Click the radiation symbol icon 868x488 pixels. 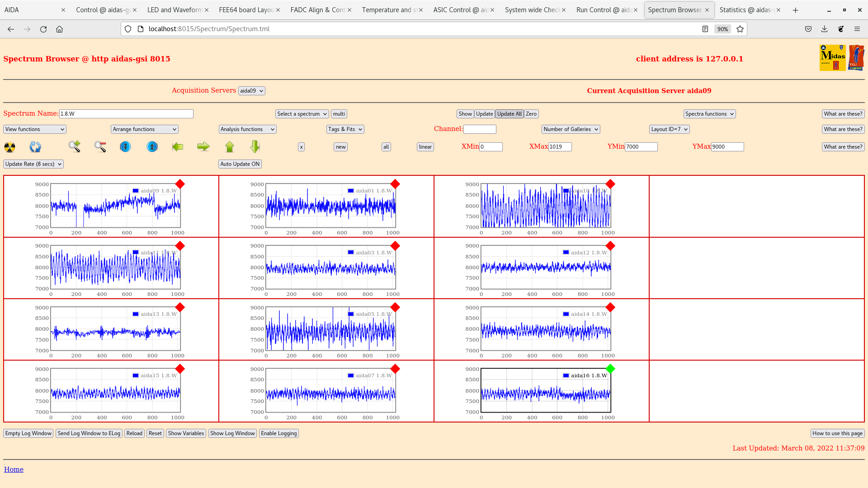[9, 147]
